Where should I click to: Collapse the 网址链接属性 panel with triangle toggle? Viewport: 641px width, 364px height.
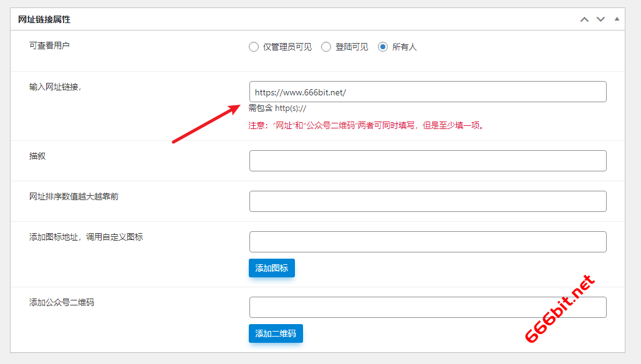coord(617,19)
